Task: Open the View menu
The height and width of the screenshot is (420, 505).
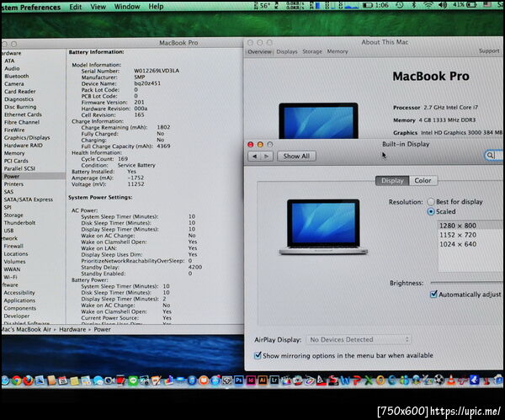Action: coord(98,7)
